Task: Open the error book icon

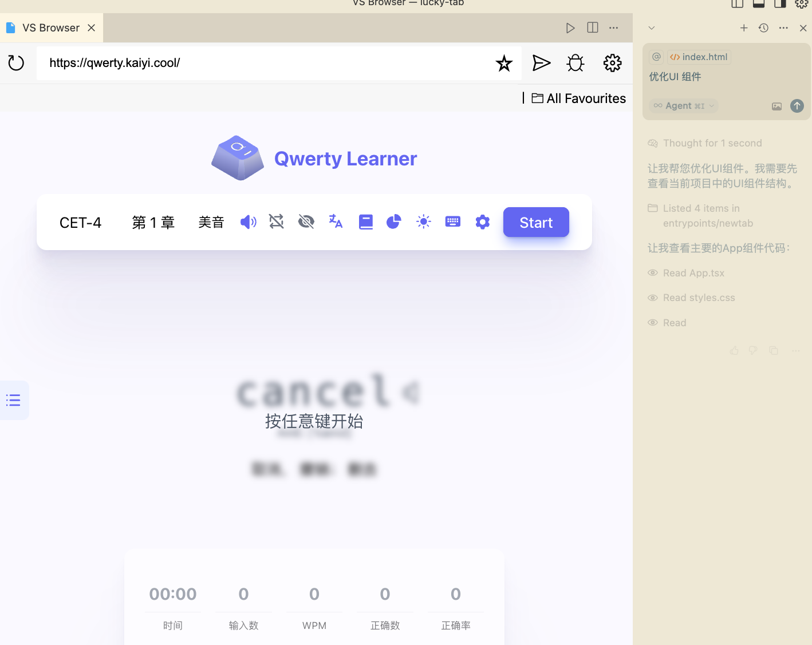Action: 365,222
